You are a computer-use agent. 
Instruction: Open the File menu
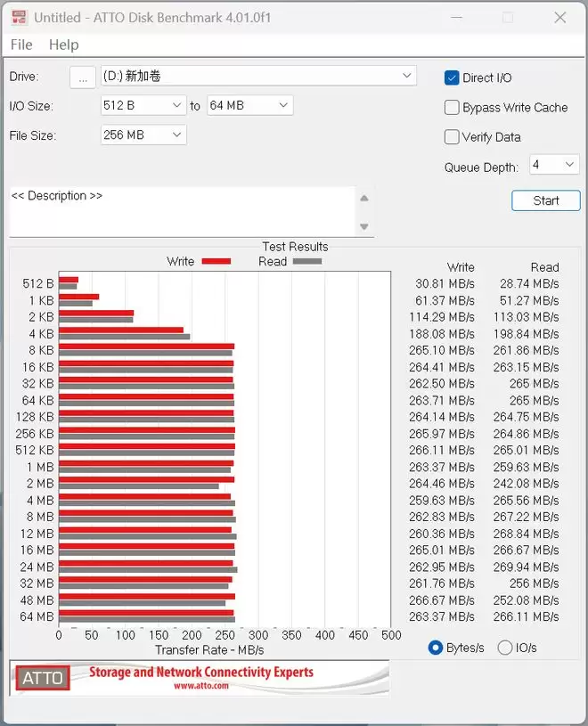pos(21,45)
